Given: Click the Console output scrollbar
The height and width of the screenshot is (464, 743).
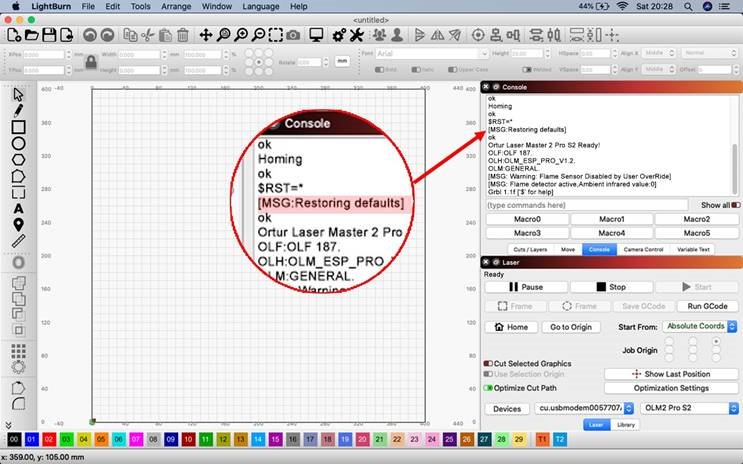Looking at the screenshot, I should tap(735, 167).
